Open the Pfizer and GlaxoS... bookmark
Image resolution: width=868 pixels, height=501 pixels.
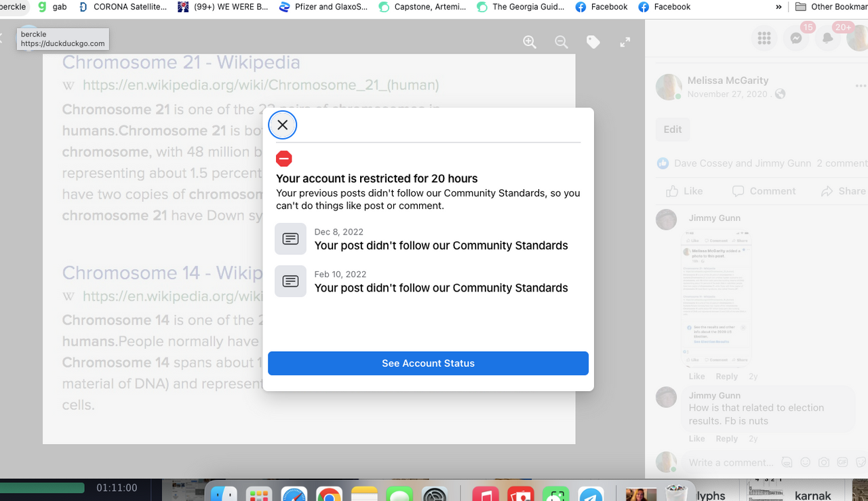click(x=323, y=7)
